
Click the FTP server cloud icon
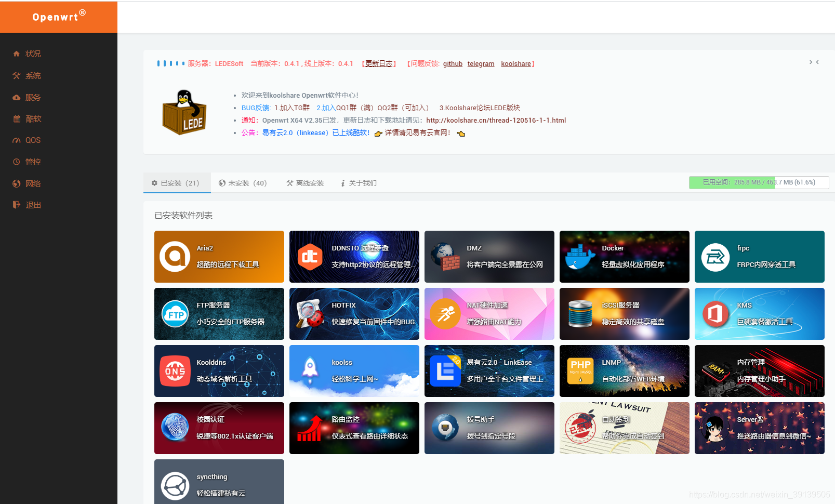coord(175,314)
